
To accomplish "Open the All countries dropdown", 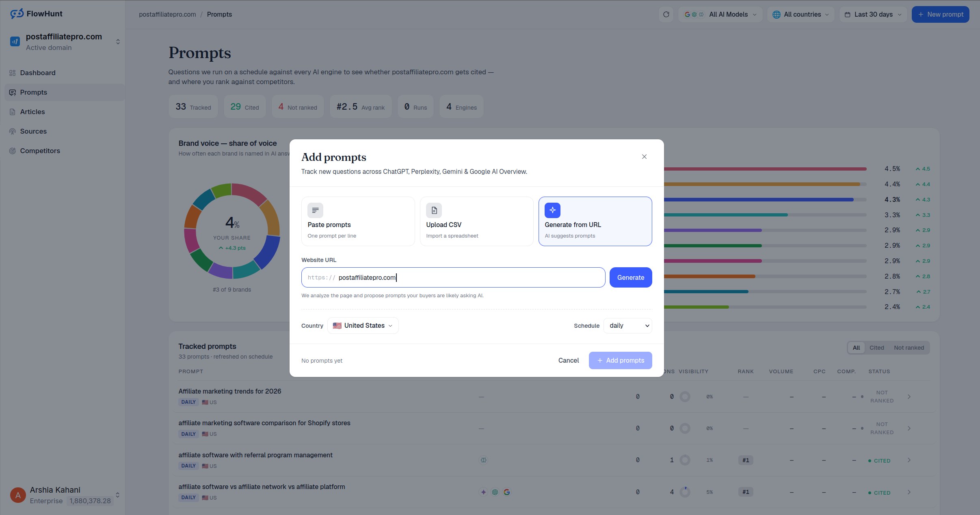I will click(x=800, y=14).
